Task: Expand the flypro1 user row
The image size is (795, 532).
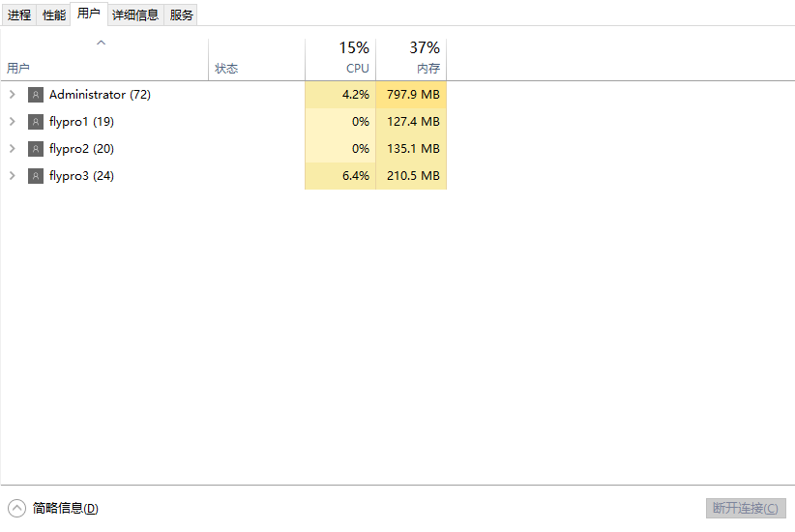Action: click(12, 122)
